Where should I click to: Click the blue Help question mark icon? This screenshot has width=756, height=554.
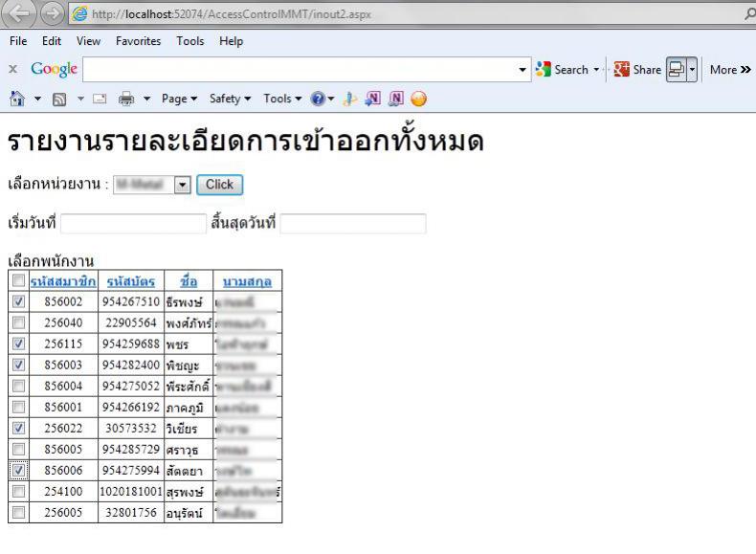[x=318, y=99]
